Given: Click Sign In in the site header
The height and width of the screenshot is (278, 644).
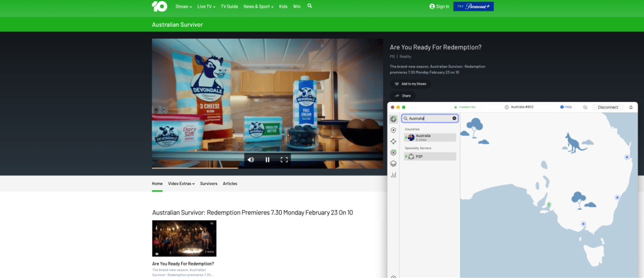Looking at the screenshot, I should [439, 6].
